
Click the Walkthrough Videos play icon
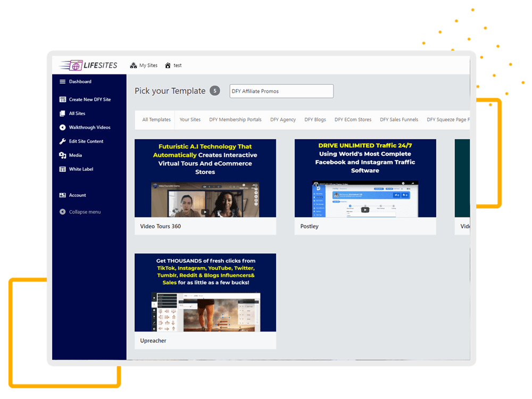tap(62, 127)
